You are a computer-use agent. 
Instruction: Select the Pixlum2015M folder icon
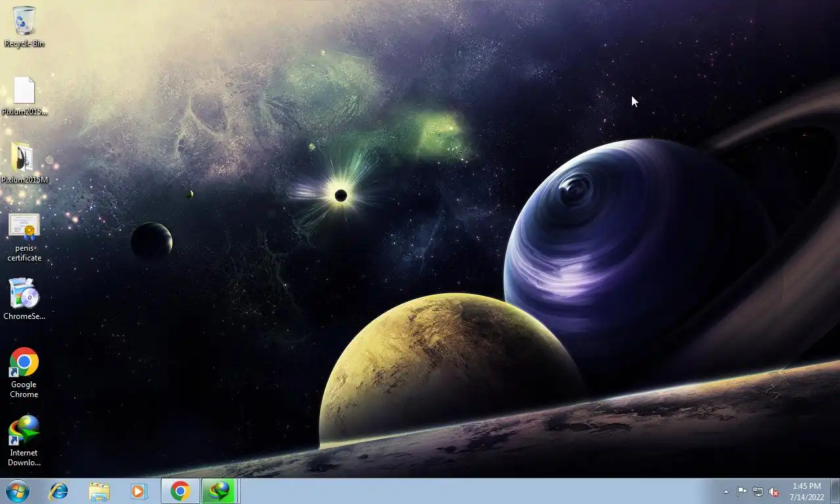pos(24,163)
